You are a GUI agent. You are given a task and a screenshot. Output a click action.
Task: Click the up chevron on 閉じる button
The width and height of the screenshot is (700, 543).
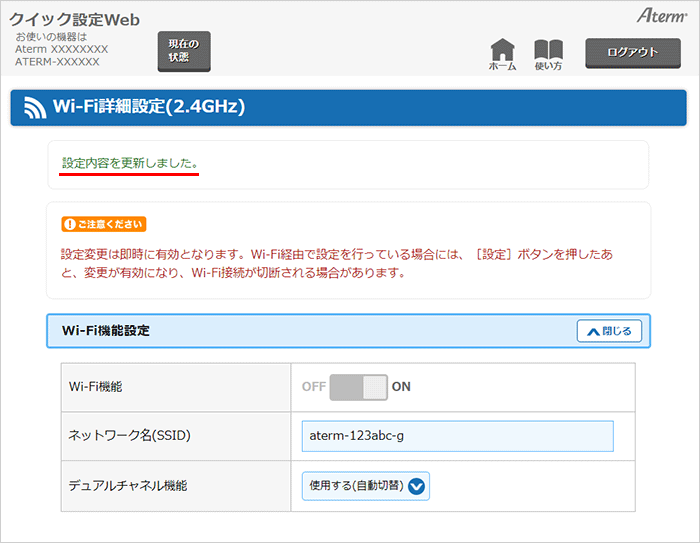click(x=593, y=331)
